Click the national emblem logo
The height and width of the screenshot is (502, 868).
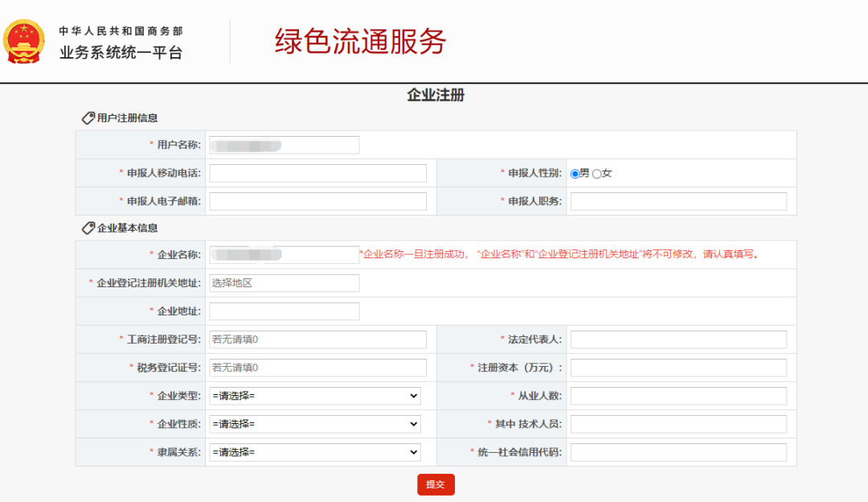[24, 38]
